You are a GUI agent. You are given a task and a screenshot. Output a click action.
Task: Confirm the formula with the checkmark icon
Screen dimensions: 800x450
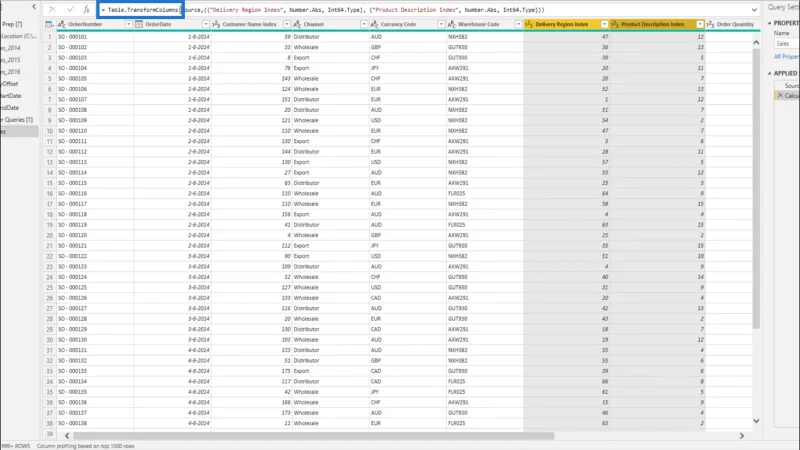[x=70, y=9]
